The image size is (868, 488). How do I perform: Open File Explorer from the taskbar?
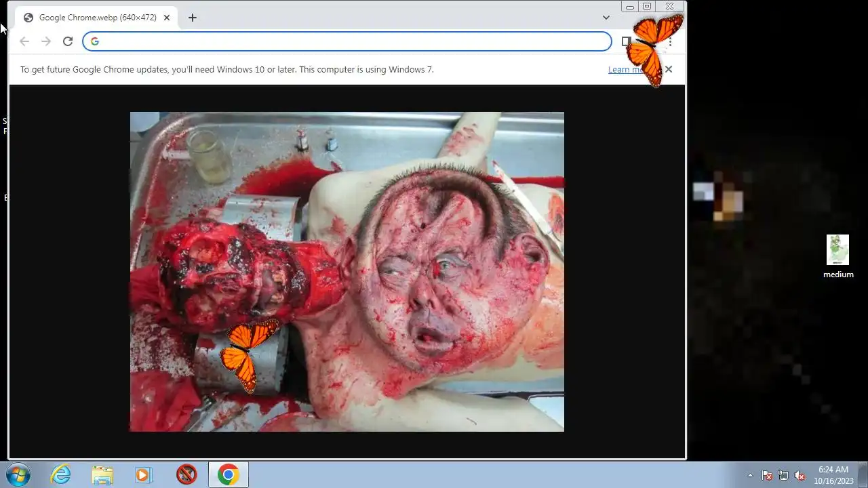[102, 474]
